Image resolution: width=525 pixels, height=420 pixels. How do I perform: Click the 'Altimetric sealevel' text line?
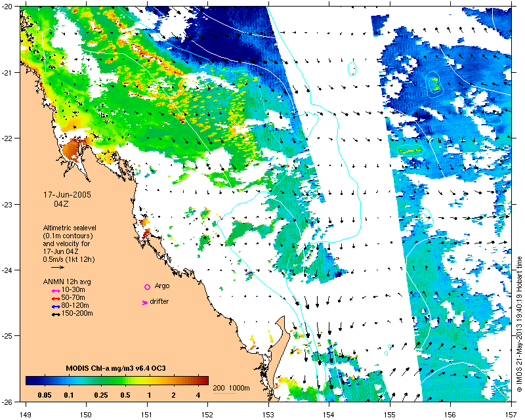click(70, 228)
